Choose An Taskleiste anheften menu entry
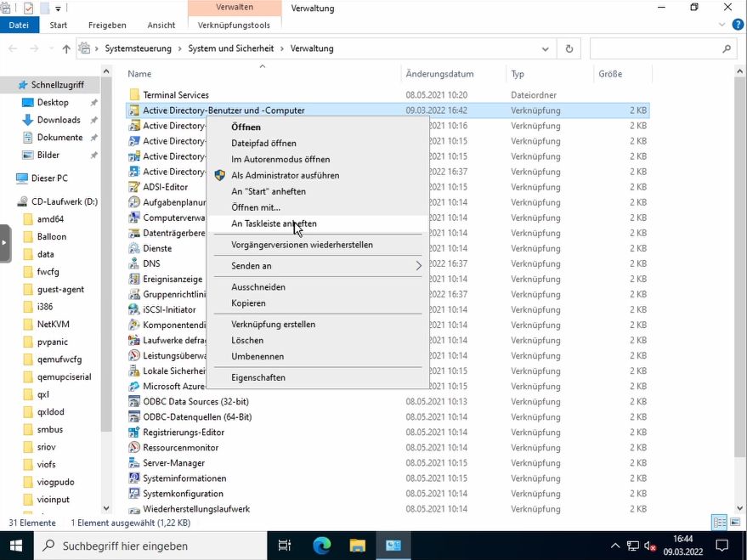This screenshot has width=747, height=560. click(x=318, y=223)
